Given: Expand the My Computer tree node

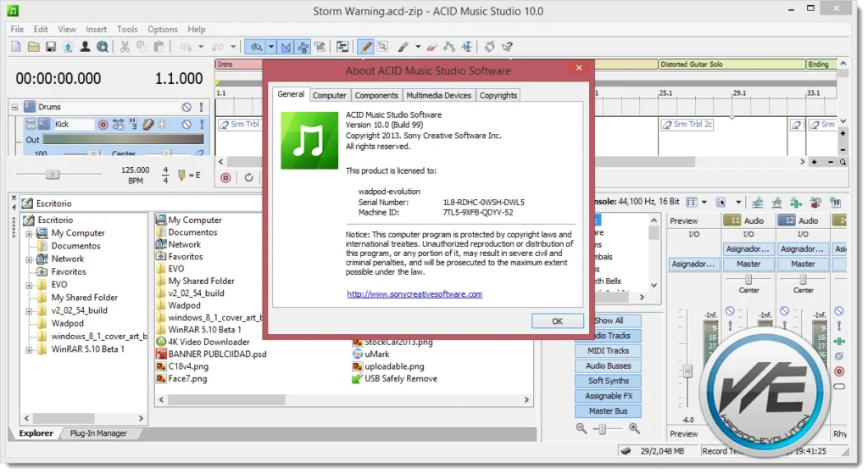Looking at the screenshot, I should 30,233.
